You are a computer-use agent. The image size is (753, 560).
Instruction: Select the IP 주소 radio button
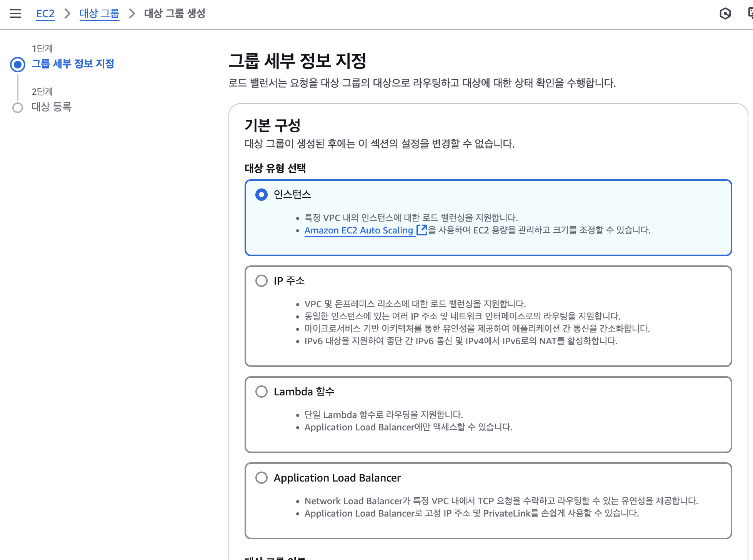pyautogui.click(x=262, y=281)
